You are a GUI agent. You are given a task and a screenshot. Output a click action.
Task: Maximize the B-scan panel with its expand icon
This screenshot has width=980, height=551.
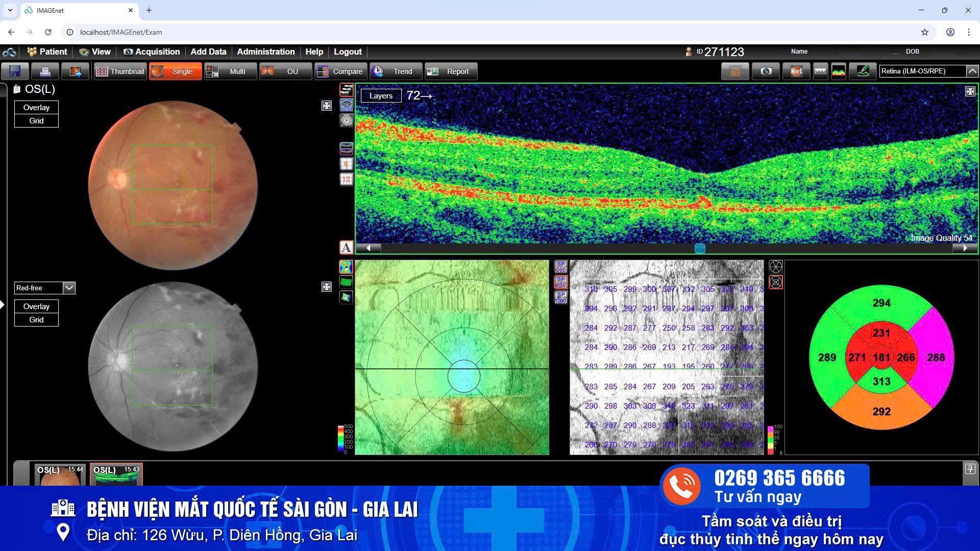coord(970,91)
